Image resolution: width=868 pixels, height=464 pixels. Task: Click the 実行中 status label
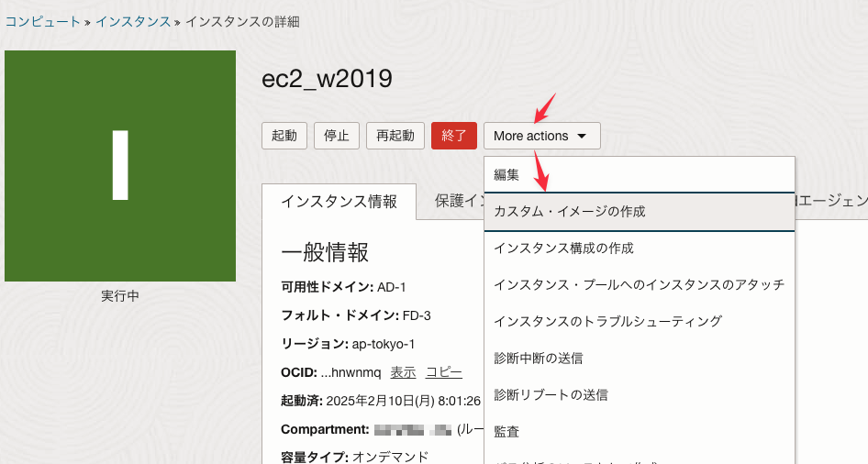120,296
